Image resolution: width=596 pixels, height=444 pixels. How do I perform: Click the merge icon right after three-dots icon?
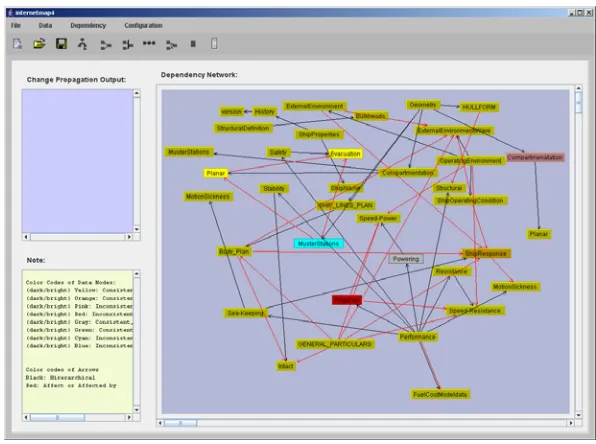[x=171, y=45]
